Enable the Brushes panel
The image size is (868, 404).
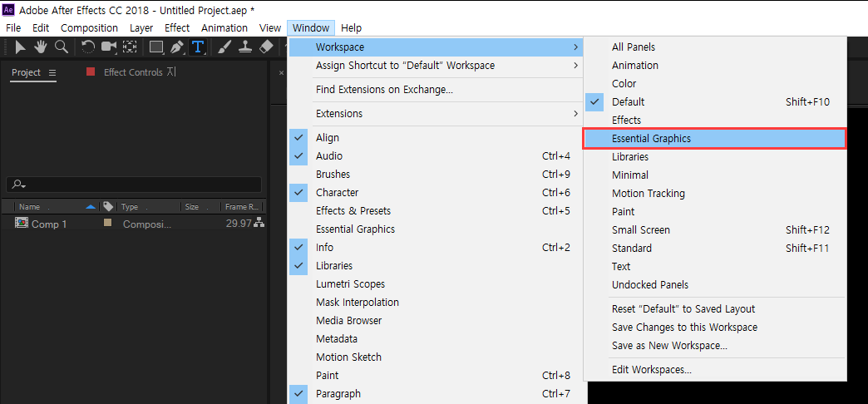(438, 175)
